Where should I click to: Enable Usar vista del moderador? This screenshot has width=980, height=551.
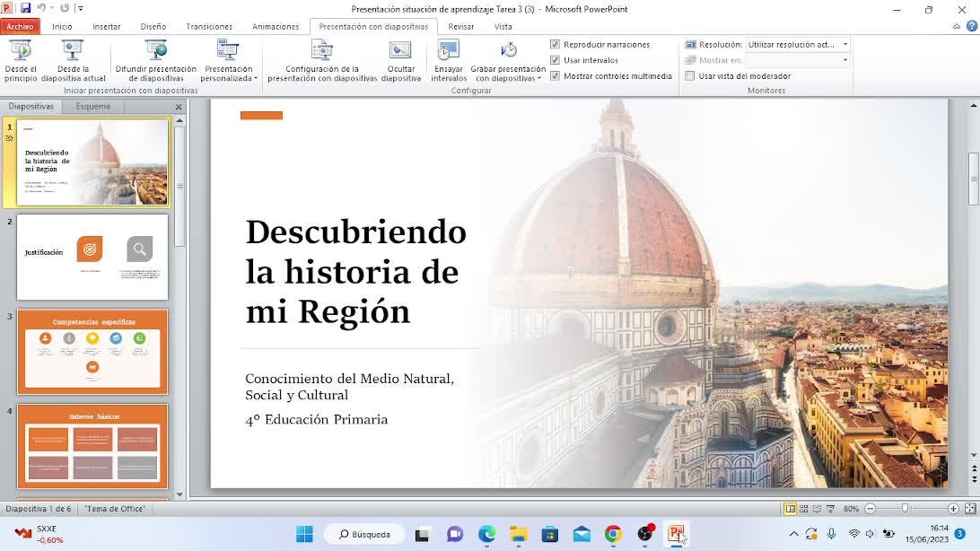[690, 76]
